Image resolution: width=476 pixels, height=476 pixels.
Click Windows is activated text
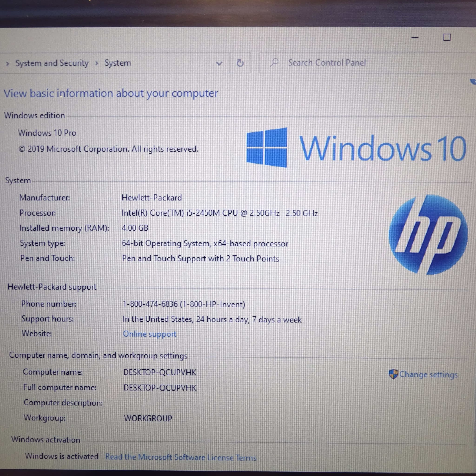(62, 456)
